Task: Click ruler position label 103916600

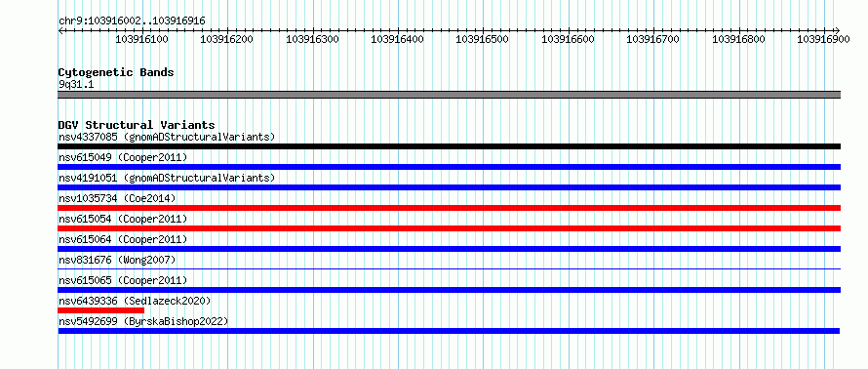Action: (568, 39)
